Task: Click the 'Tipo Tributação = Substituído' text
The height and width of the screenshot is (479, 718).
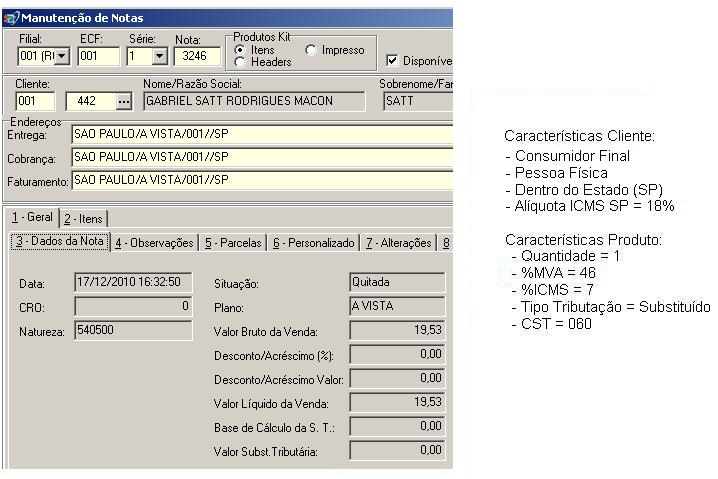Action: (x=616, y=307)
